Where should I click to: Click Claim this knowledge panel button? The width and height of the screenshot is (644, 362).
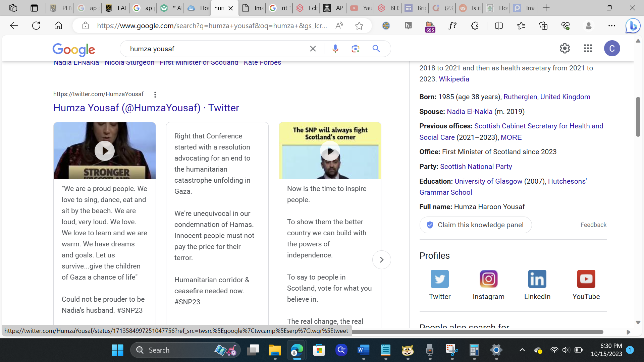tap(475, 225)
